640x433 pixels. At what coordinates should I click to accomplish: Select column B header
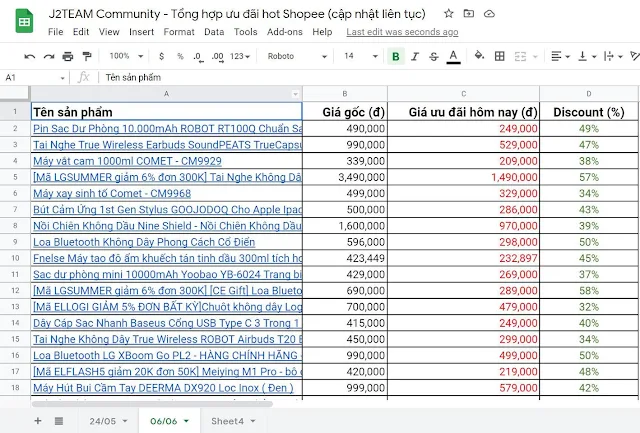tap(345, 94)
